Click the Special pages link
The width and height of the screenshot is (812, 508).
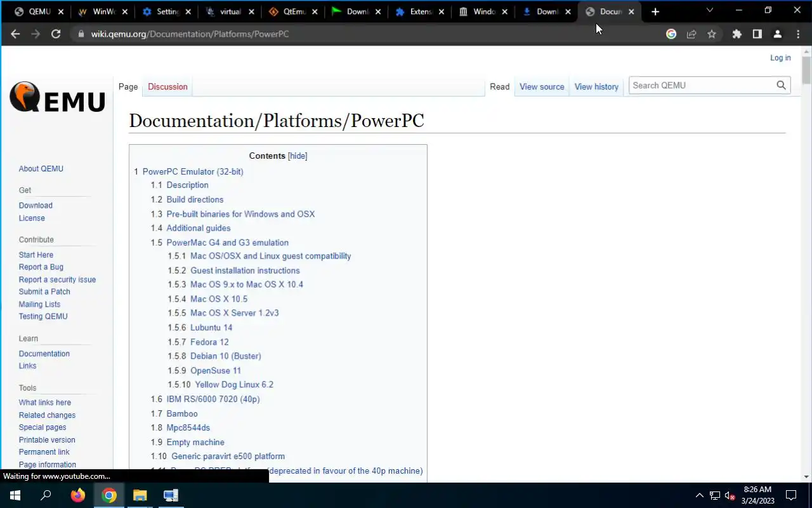pyautogui.click(x=43, y=427)
